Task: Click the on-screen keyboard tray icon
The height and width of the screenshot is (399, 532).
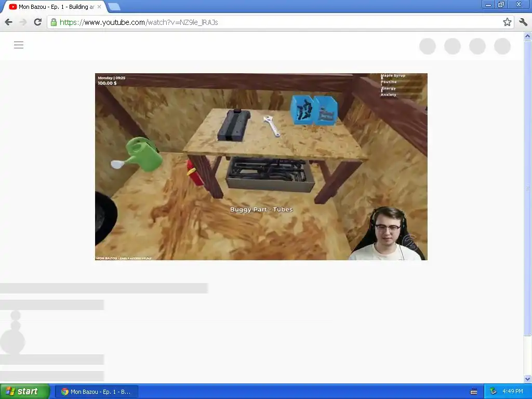Action: pyautogui.click(x=474, y=392)
